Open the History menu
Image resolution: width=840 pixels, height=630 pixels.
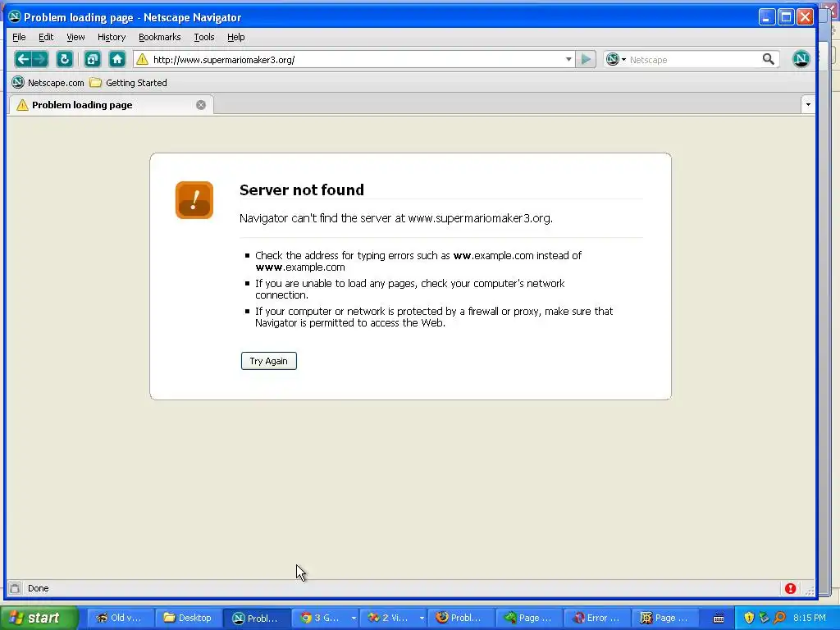pos(112,37)
